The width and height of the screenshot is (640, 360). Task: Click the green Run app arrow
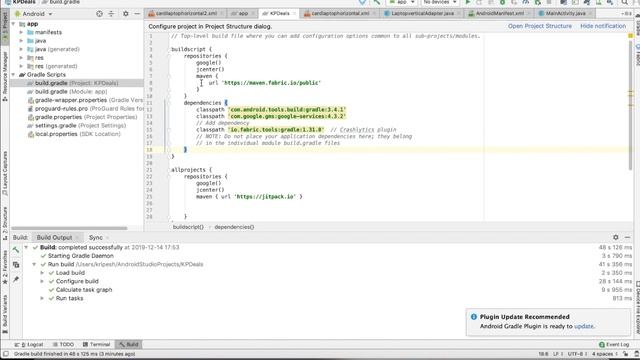[x=468, y=2]
